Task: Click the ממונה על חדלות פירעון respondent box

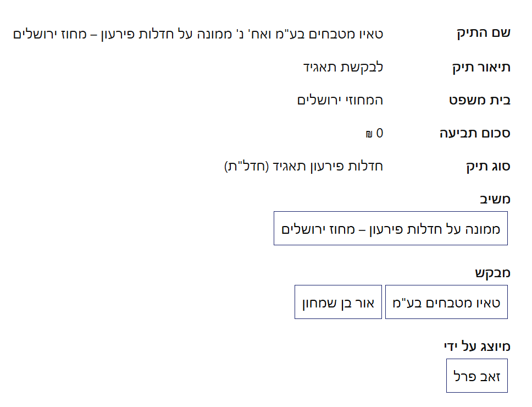Action: [390, 228]
